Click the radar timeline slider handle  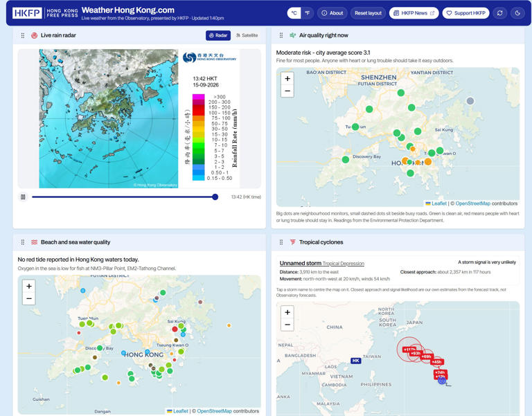pyautogui.click(x=215, y=197)
